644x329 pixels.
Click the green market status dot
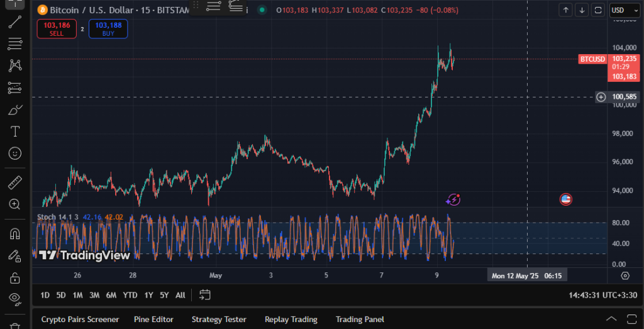click(262, 10)
